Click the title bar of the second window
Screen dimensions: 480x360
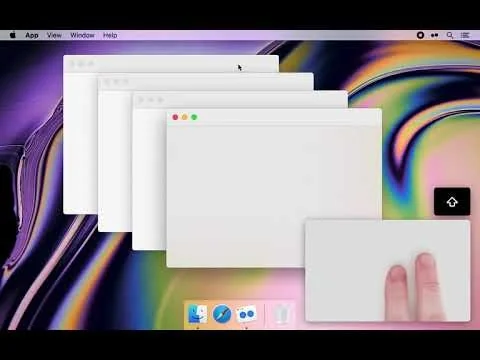point(205,82)
